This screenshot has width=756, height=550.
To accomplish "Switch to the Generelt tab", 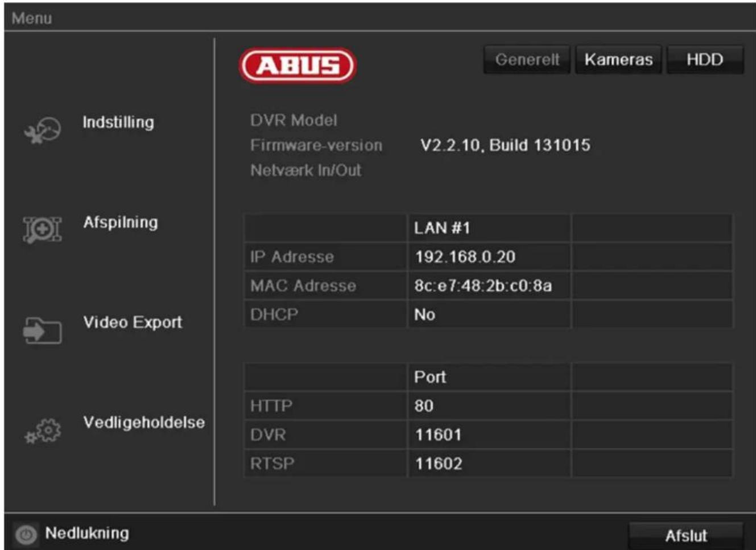I will (527, 60).
